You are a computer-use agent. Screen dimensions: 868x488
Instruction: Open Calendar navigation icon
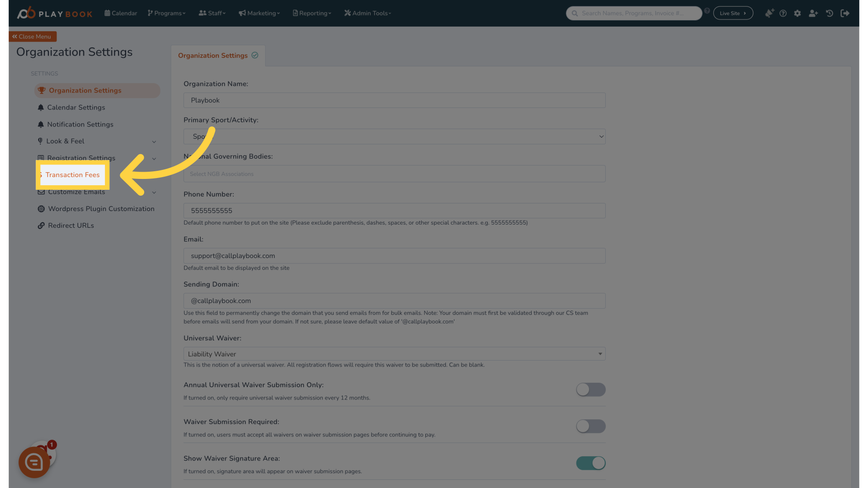(x=107, y=13)
